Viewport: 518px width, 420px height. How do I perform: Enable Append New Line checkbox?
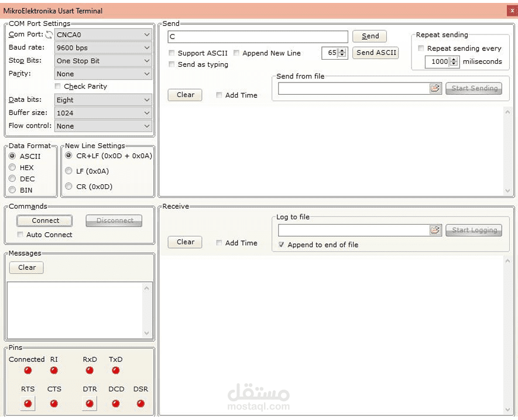click(x=236, y=53)
